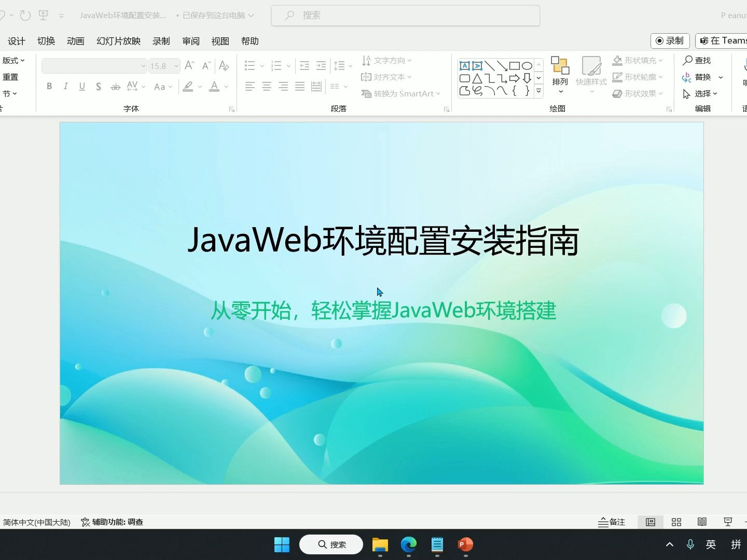
Task: Select the oval shape
Action: coord(527,66)
